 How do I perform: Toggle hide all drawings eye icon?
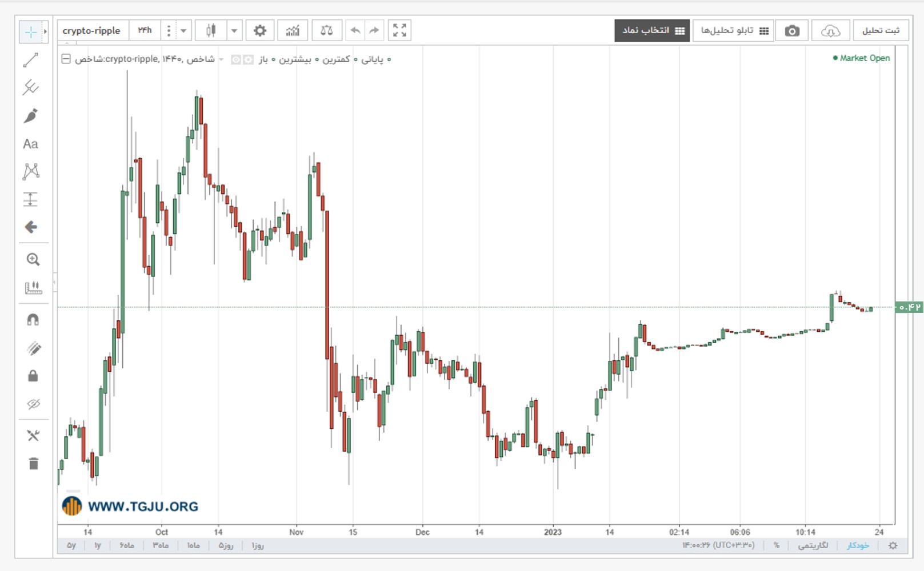33,404
